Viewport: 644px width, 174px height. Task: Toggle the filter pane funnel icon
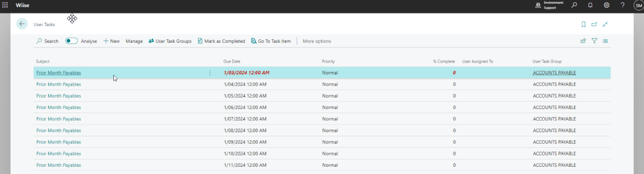click(x=594, y=41)
